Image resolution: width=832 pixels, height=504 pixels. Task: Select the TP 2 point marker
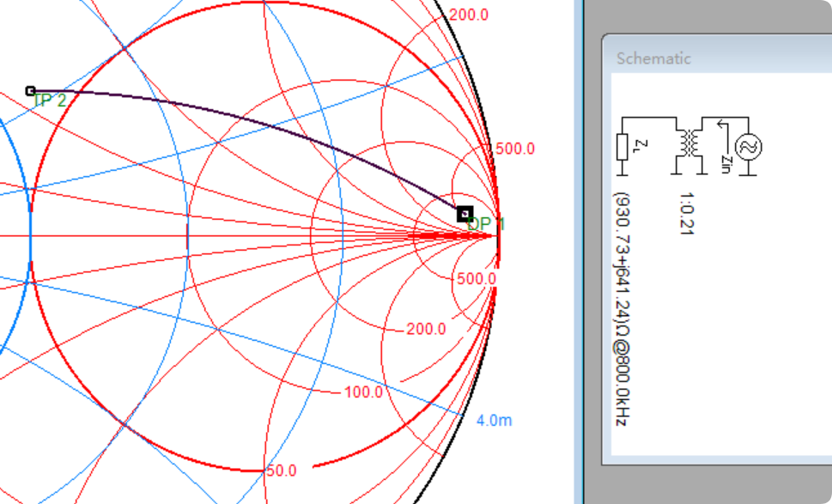(x=31, y=90)
